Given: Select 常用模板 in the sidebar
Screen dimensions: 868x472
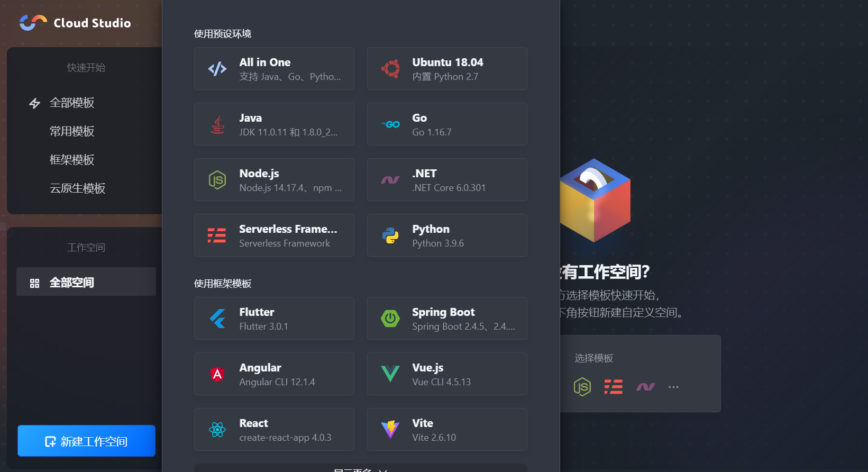Looking at the screenshot, I should [x=72, y=131].
